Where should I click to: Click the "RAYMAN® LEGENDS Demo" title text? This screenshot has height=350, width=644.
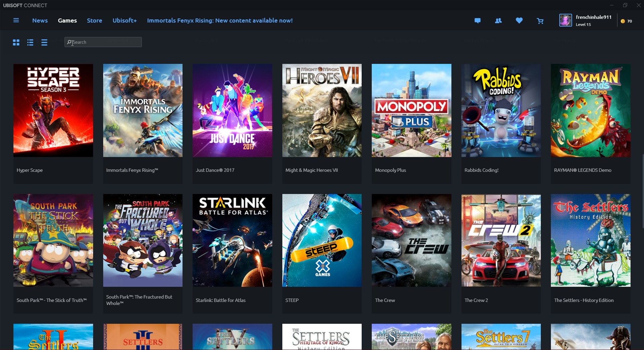[583, 170]
